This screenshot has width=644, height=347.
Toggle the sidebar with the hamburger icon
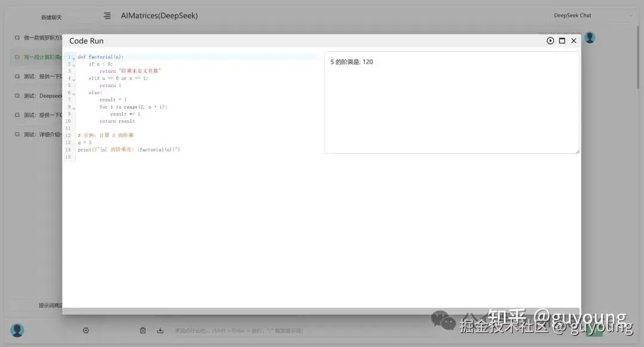(x=107, y=16)
